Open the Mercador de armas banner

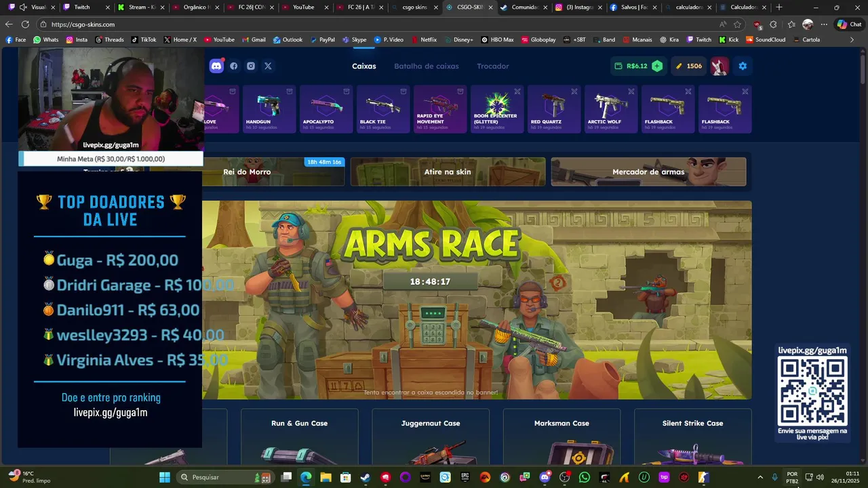click(648, 171)
